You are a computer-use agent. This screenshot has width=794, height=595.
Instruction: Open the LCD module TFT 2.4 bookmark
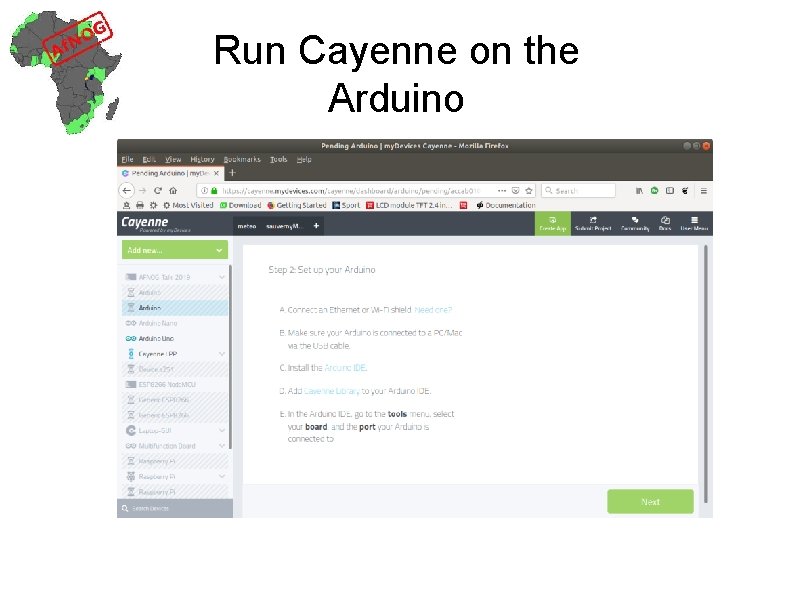coord(409,205)
